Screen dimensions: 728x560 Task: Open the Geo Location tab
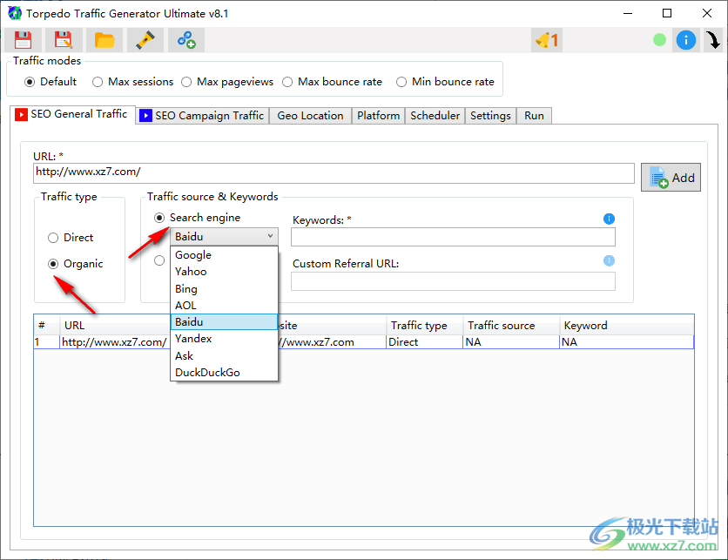point(310,116)
